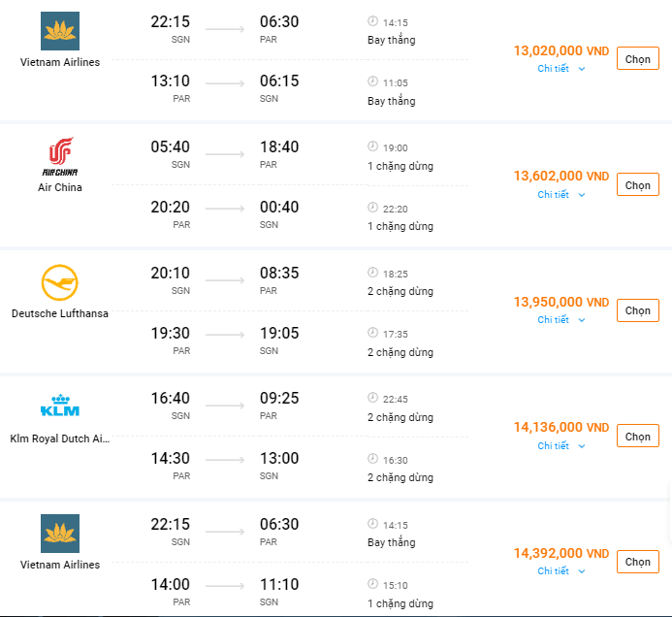Expand Chi tiết for the 13,020,000 VND fare

pos(561,69)
